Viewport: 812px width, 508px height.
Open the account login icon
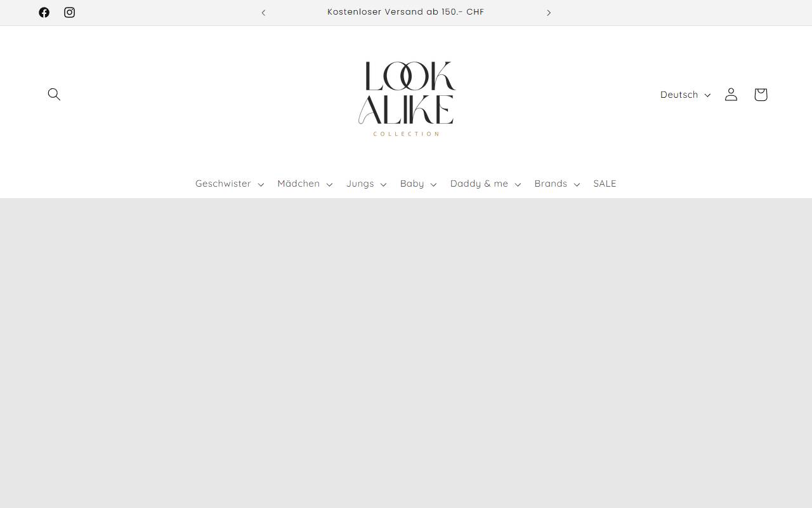coord(731,95)
